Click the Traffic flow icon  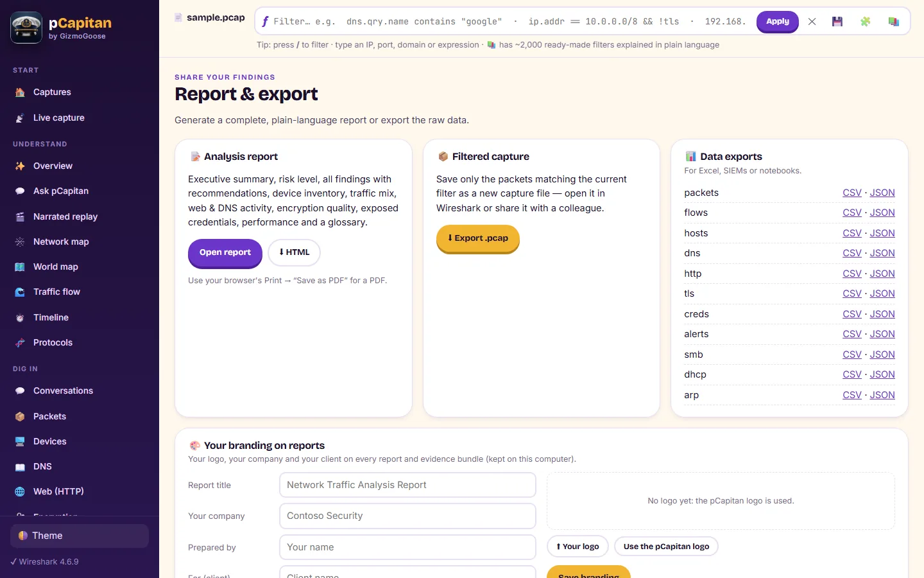point(20,292)
